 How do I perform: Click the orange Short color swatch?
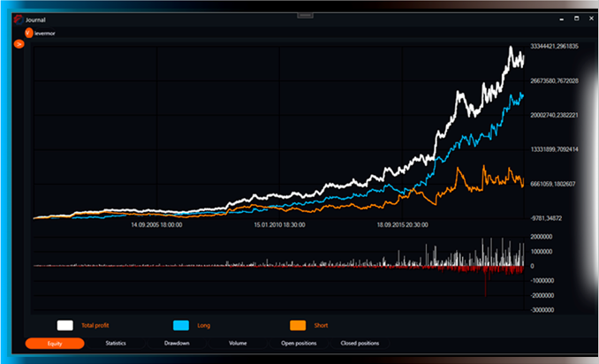click(x=298, y=325)
